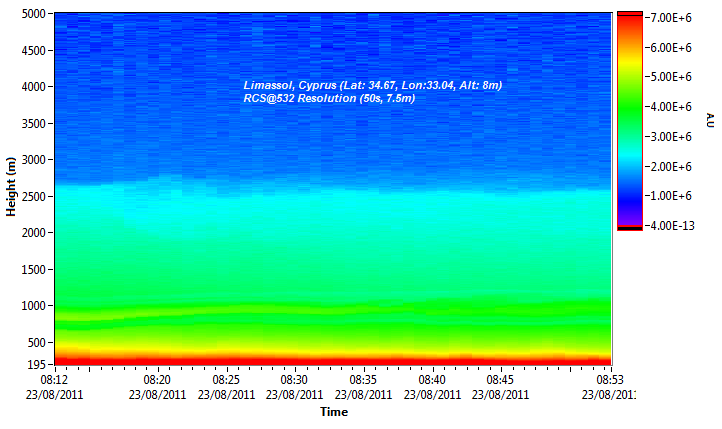Click the 08:45 time tick label
Screen dimensions: 722x429
tap(500, 381)
